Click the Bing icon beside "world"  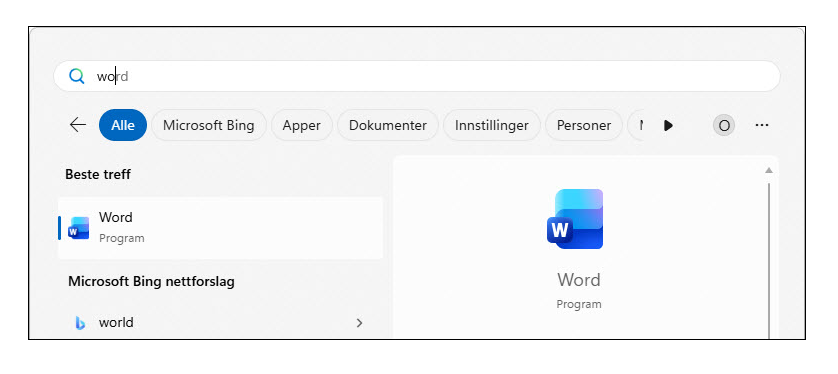pyautogui.click(x=80, y=323)
